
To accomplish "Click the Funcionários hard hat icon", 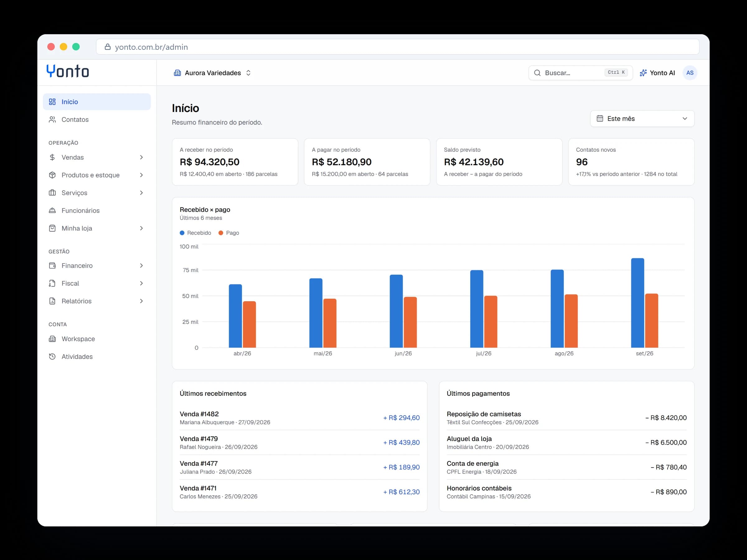I will pos(52,210).
